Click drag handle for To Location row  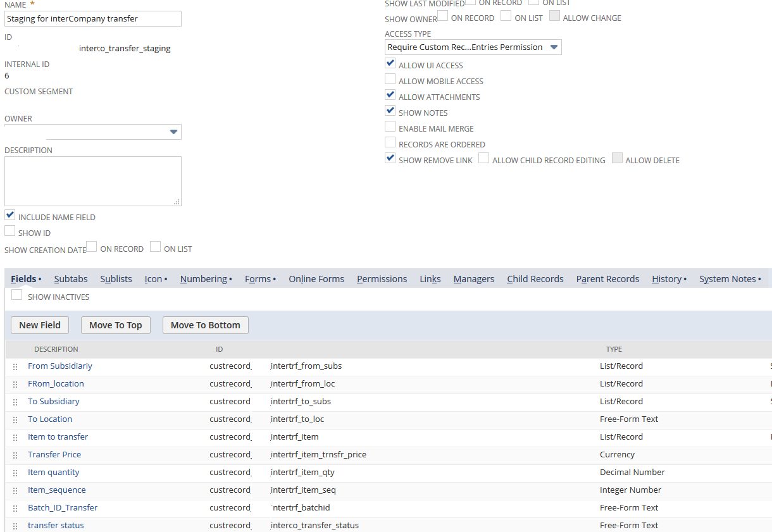[x=15, y=420]
